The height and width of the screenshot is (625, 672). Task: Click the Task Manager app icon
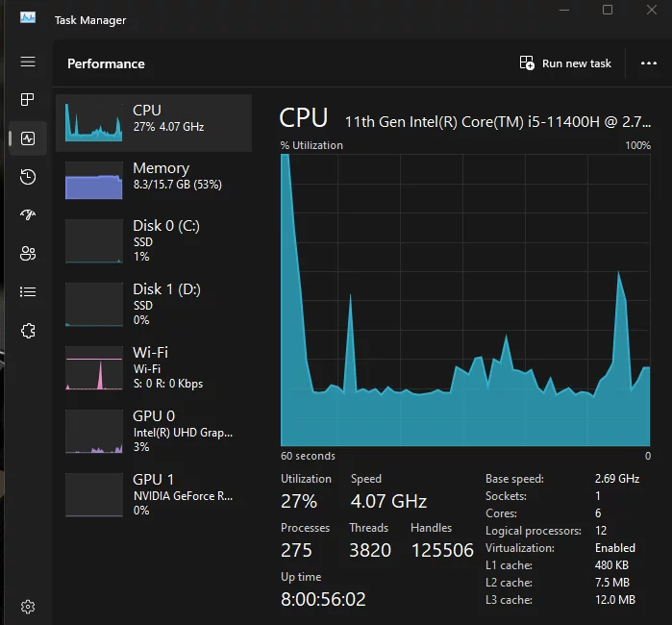(28, 18)
